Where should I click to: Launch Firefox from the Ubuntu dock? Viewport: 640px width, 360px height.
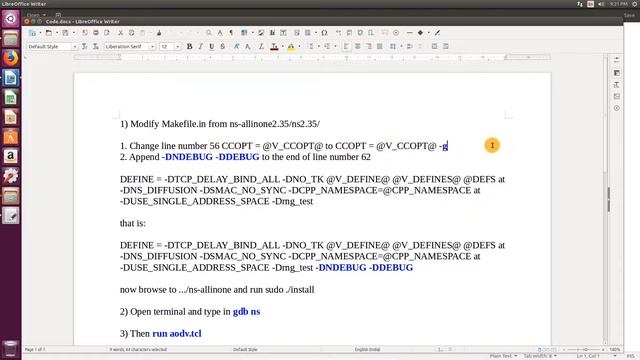pos(11,58)
